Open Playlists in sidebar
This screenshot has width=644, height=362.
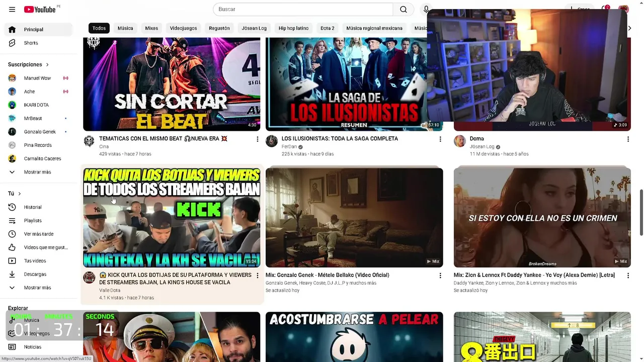click(38, 221)
